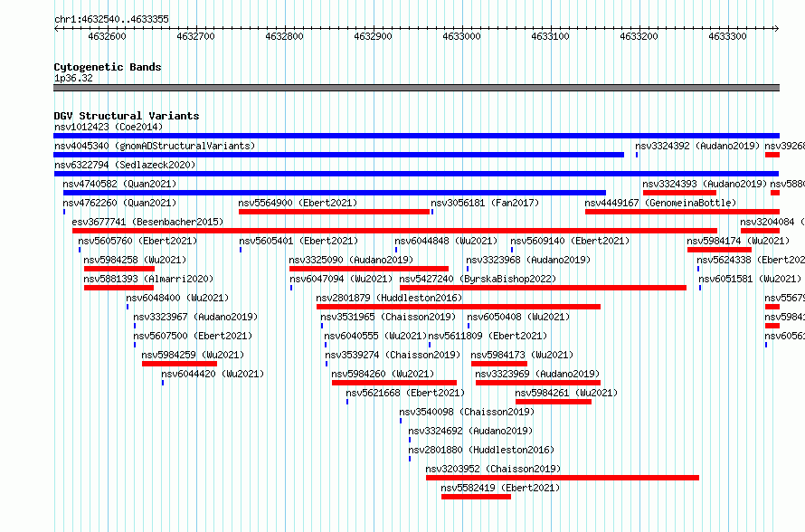Select nsv5607500 (Ebert2021) label
Screen dimensions: 805x532
click(x=193, y=336)
